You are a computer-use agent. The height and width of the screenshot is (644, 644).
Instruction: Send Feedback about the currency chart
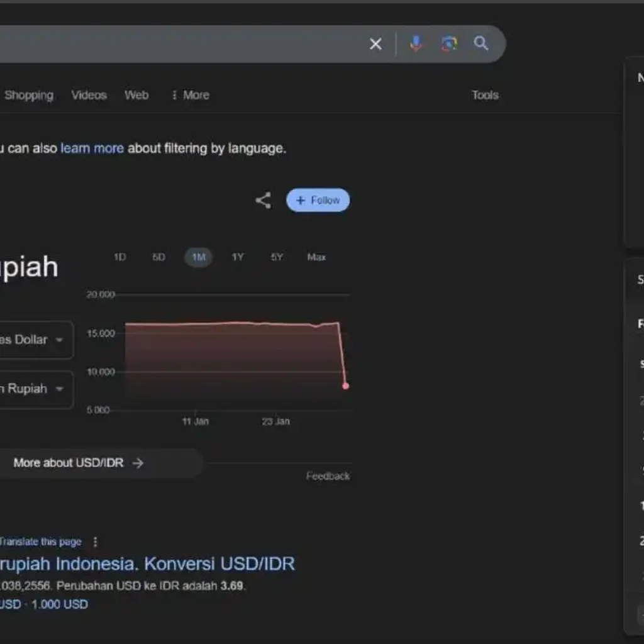click(328, 476)
